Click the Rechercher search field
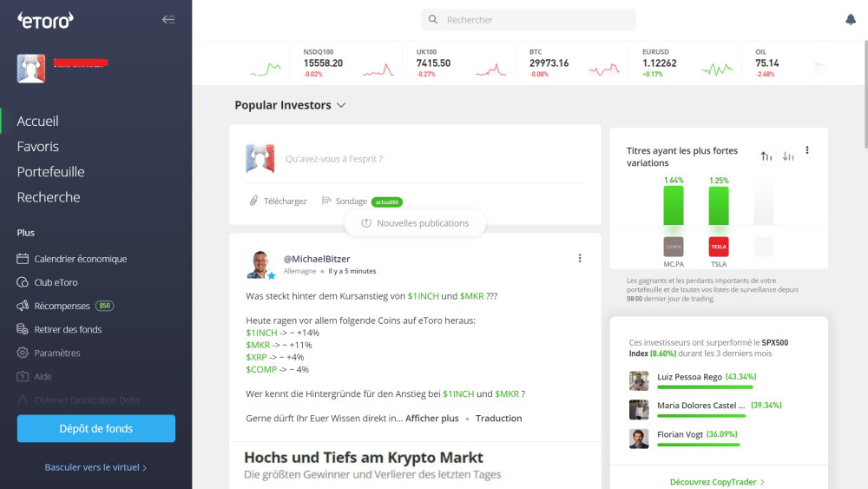The width and height of the screenshot is (868, 489). 529,20
